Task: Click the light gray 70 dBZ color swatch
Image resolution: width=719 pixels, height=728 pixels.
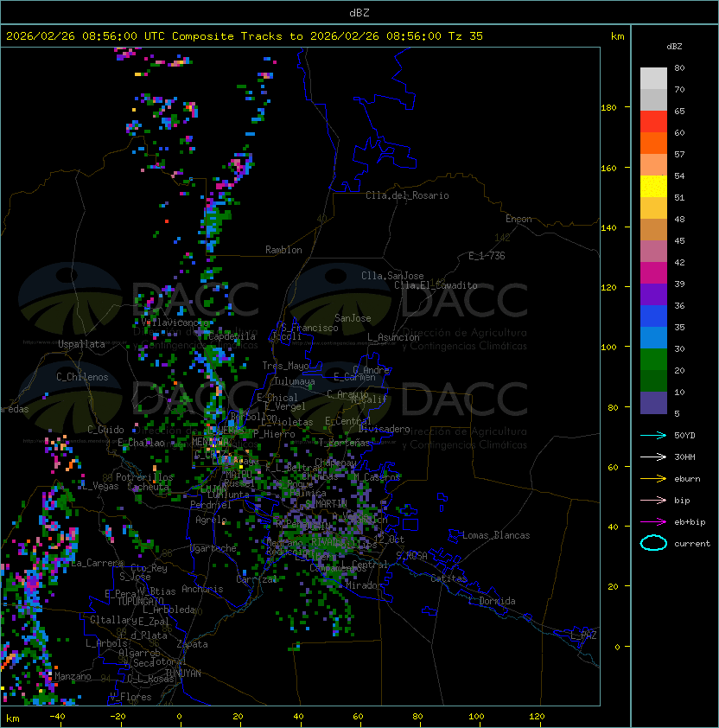Action: (x=653, y=79)
